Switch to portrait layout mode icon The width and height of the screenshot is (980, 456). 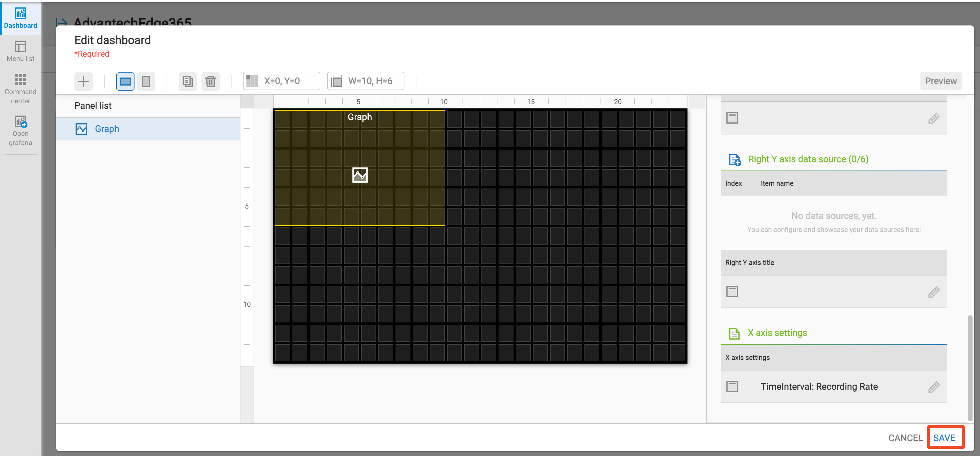(x=146, y=81)
